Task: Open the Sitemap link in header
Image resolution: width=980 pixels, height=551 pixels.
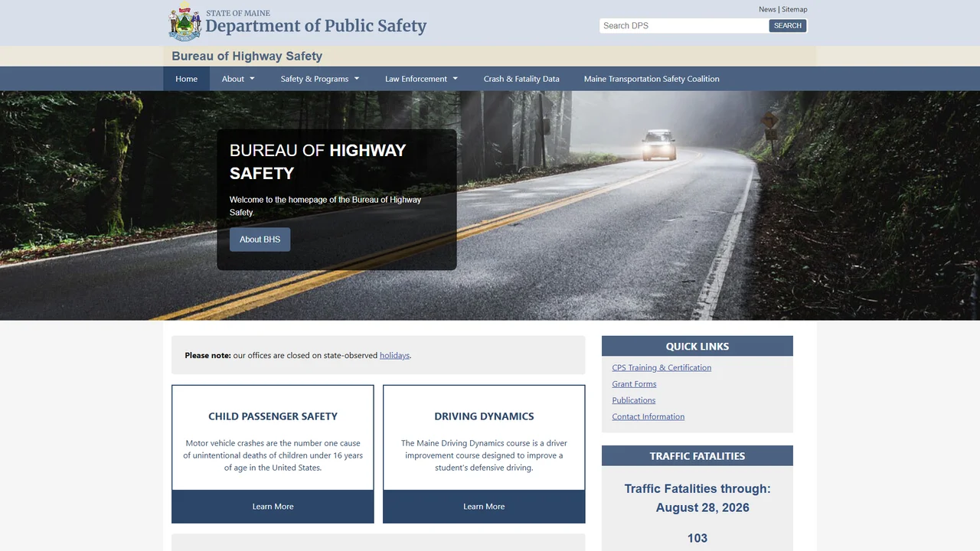Action: pos(794,9)
